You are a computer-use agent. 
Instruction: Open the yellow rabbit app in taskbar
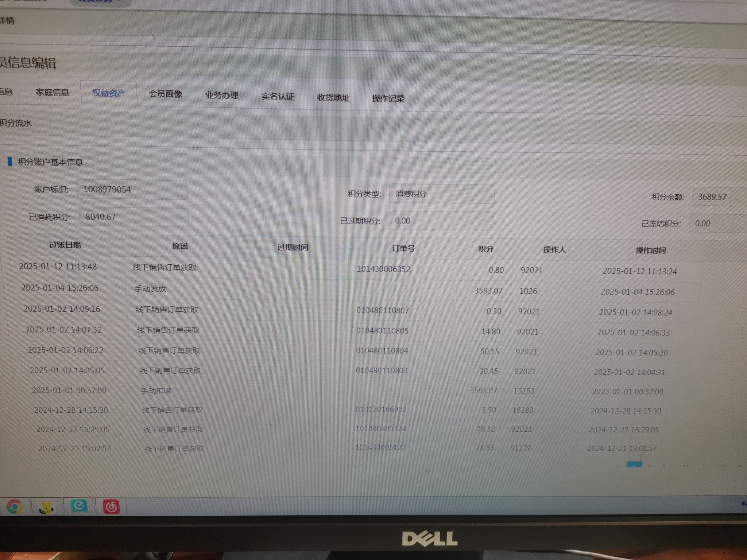pyautogui.click(x=47, y=507)
